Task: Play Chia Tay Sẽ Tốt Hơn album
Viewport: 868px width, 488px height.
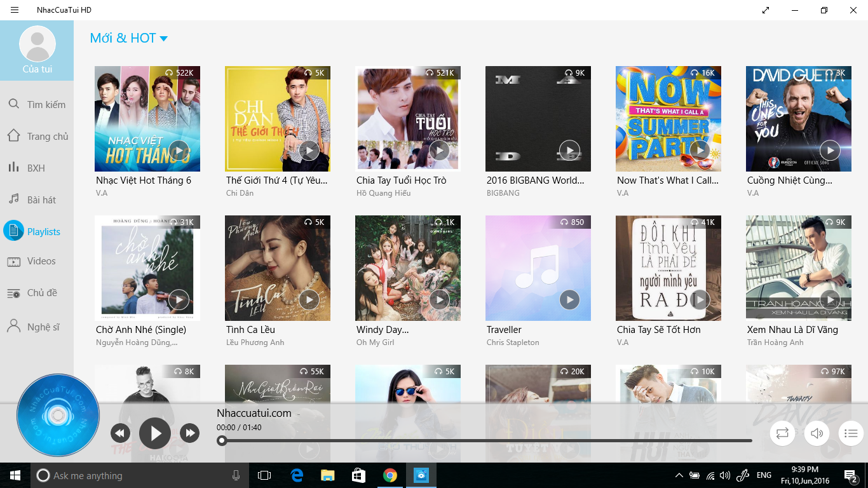Action: [700, 300]
